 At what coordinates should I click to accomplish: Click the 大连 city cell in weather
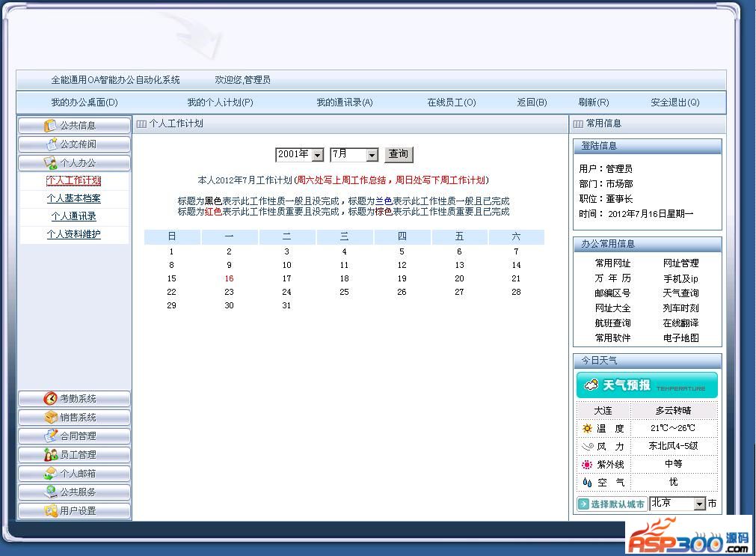point(603,411)
